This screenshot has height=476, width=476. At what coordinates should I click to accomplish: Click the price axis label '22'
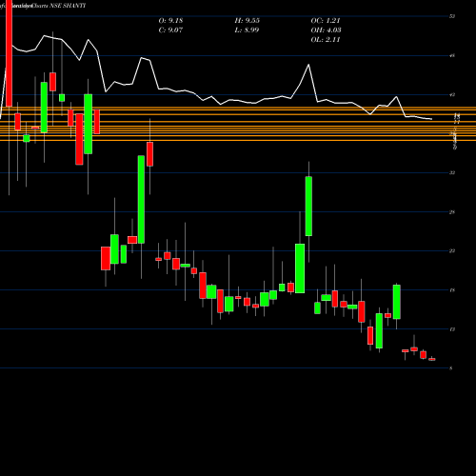[x=452, y=251]
